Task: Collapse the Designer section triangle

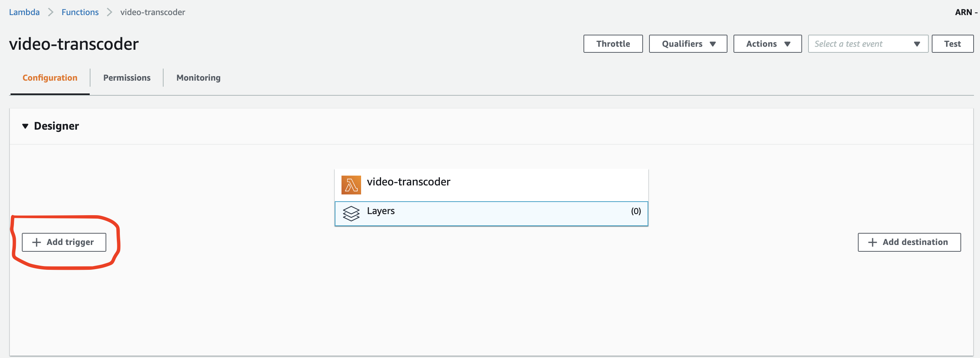Action: tap(25, 126)
